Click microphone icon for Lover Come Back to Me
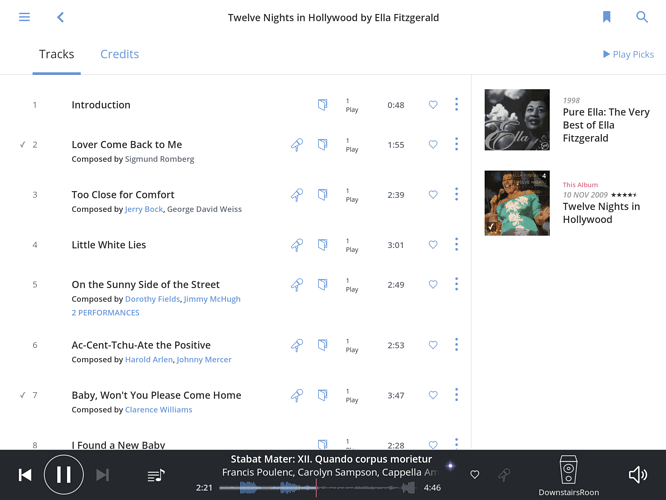This screenshot has width=666, height=500. point(297,144)
